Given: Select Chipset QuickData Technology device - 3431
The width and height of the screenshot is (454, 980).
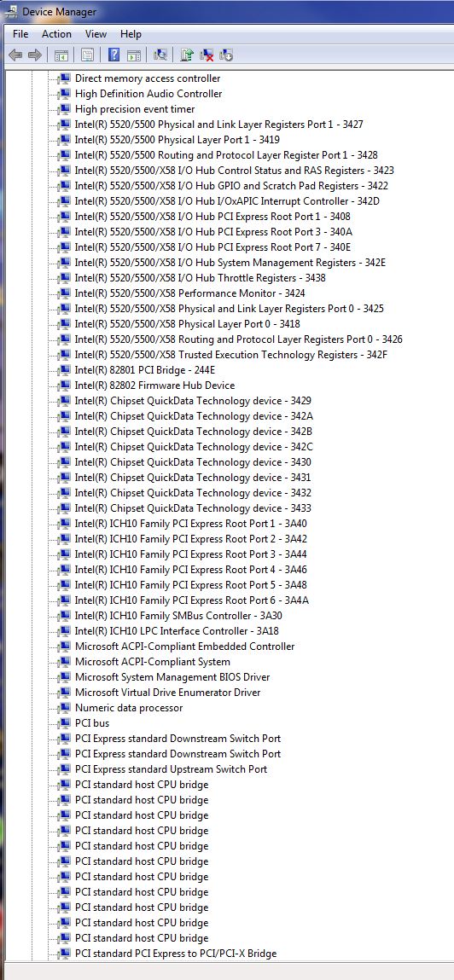Looking at the screenshot, I should 193,478.
